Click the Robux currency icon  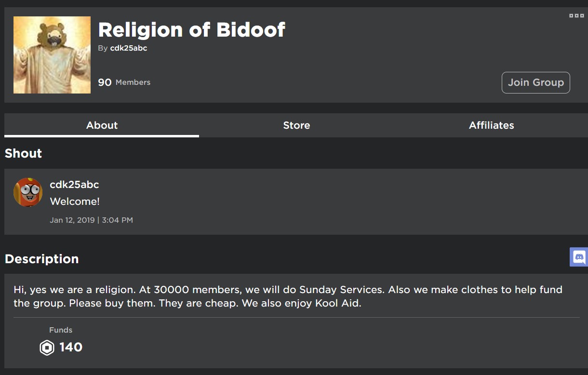47,348
